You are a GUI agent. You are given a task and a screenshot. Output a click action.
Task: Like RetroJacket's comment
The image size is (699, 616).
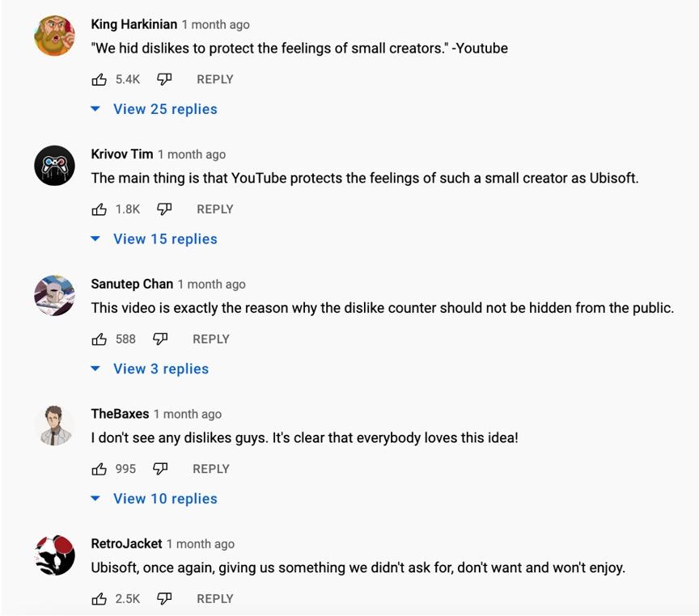tap(100, 599)
